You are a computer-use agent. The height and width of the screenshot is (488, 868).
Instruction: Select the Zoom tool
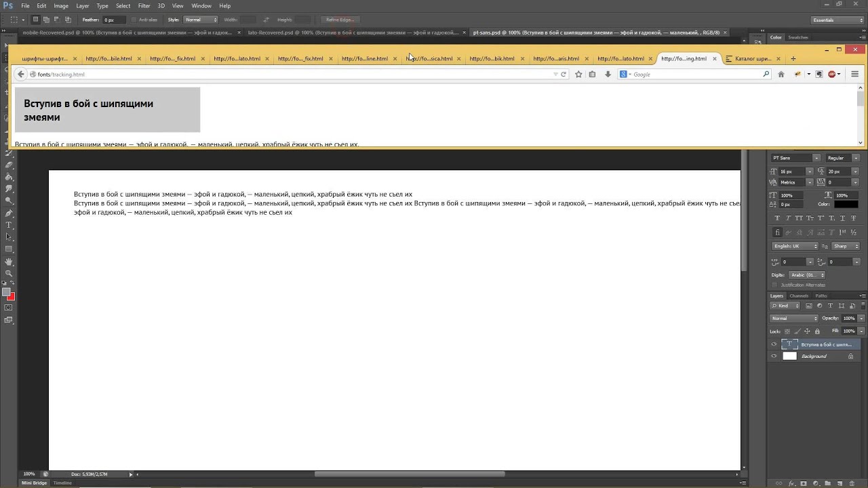pyautogui.click(x=9, y=273)
